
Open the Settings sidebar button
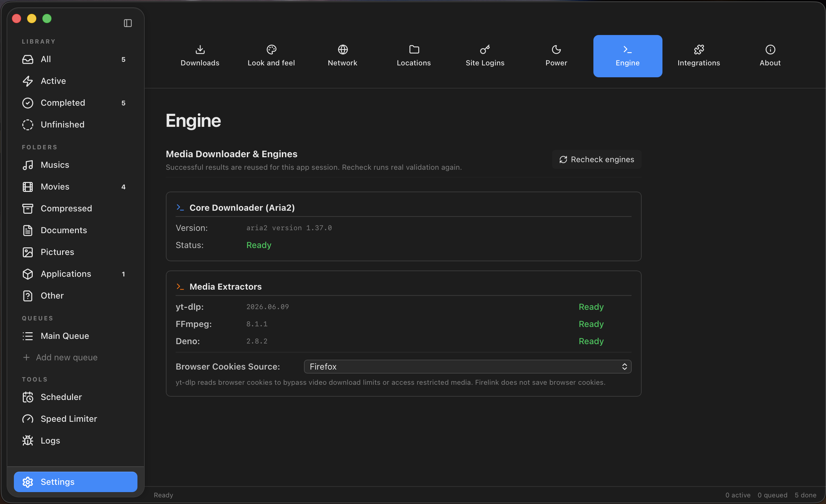[75, 482]
